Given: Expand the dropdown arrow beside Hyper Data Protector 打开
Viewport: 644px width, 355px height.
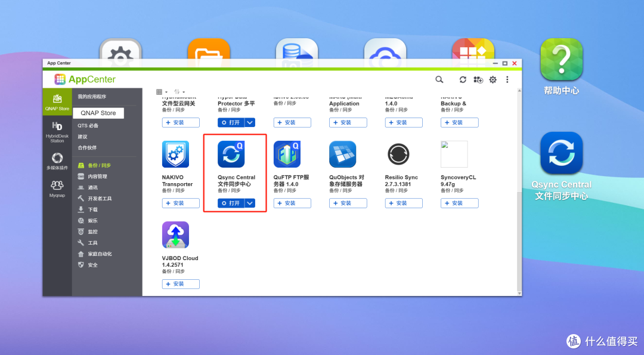Looking at the screenshot, I should 250,122.
